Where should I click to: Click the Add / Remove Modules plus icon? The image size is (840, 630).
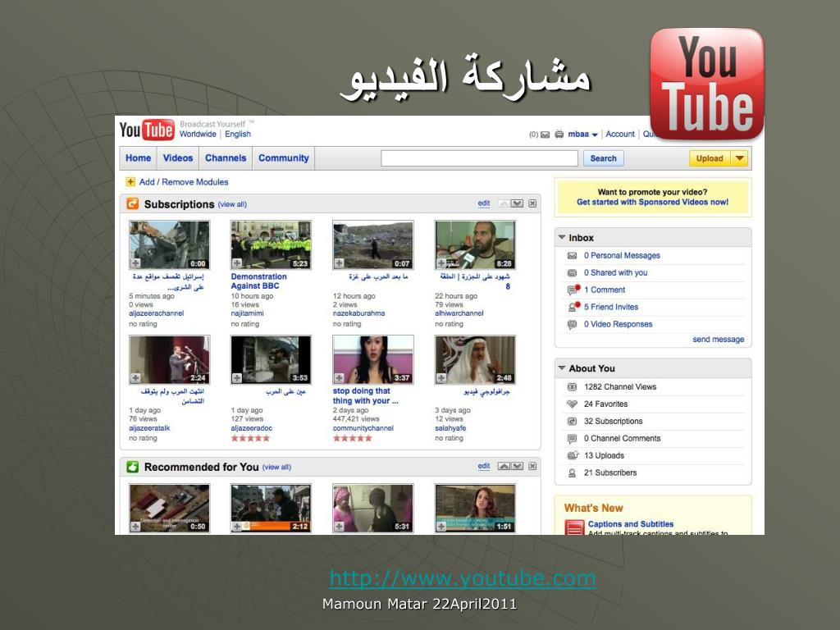(x=130, y=182)
